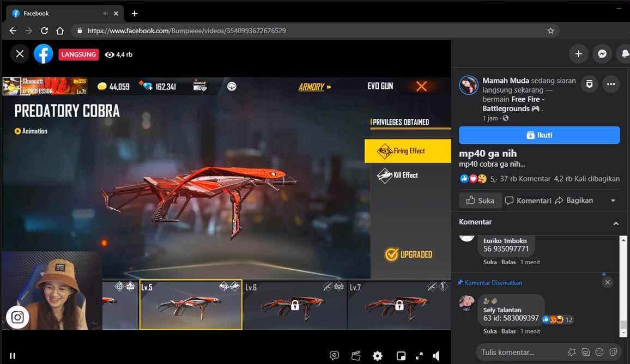The height and width of the screenshot is (364, 630).
Task: Open the GIF icon in comment box
Action: pyautogui.click(x=585, y=353)
